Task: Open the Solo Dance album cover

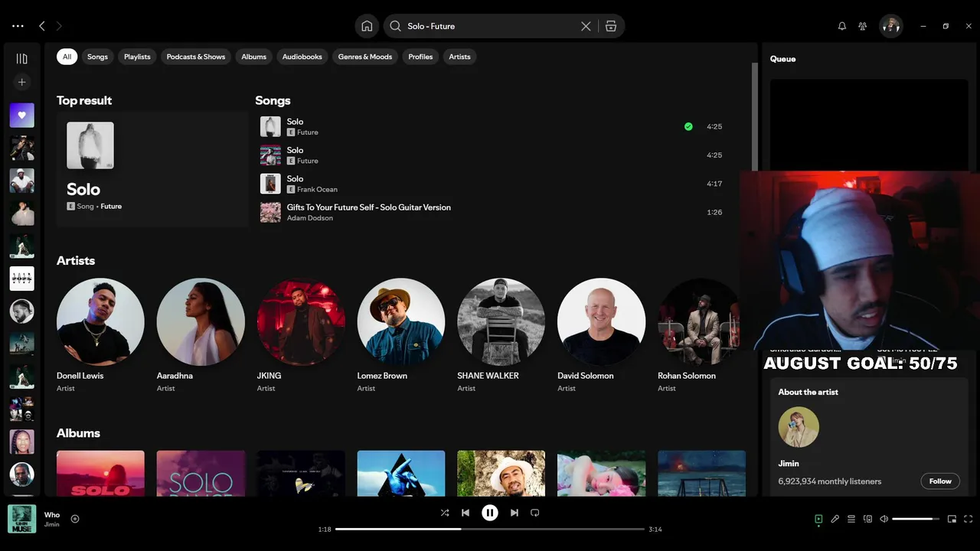Action: click(201, 474)
